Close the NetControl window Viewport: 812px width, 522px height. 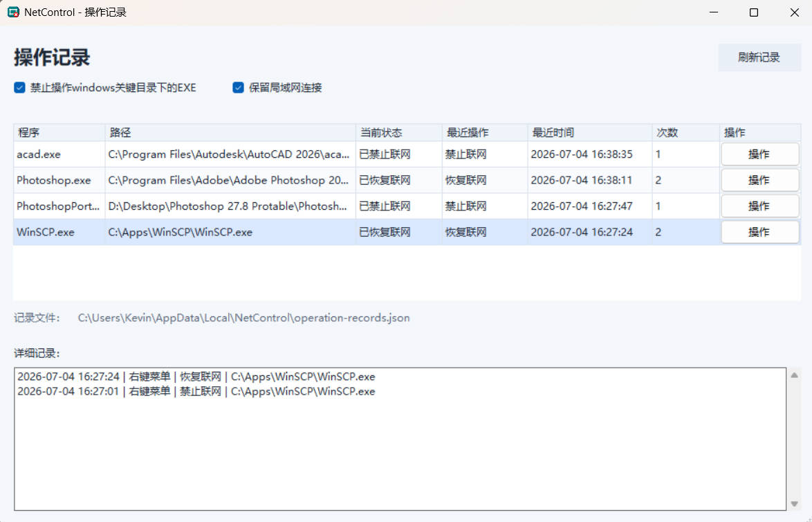[795, 12]
